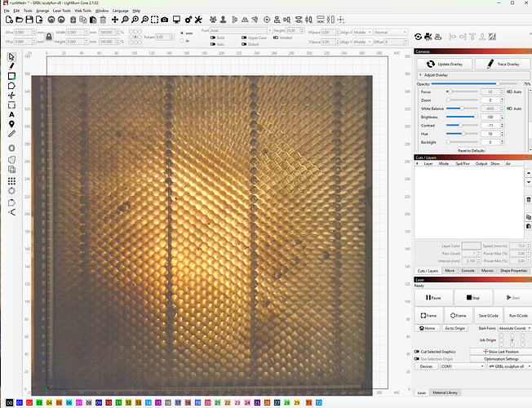
Task: Toggle the Upper Case switch
Action: [244, 38]
